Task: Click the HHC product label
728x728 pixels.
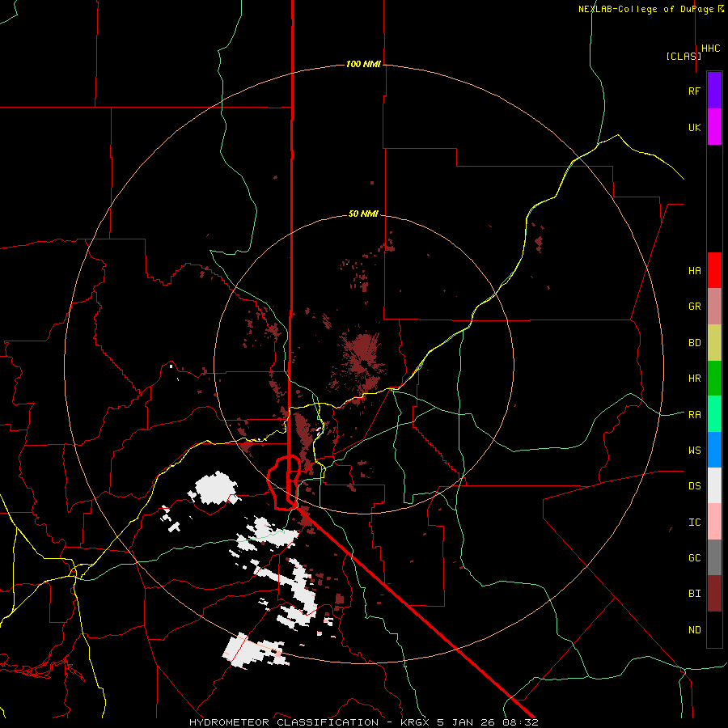Action: (711, 49)
